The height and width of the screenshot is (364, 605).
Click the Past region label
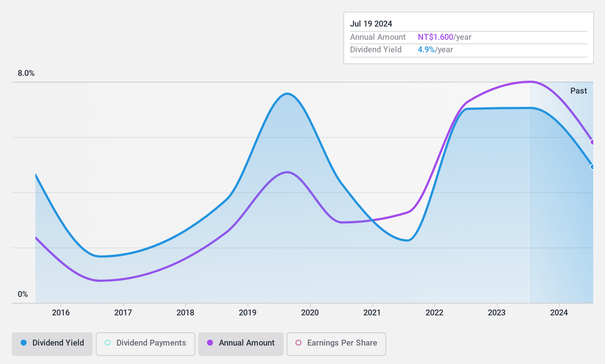coord(578,91)
